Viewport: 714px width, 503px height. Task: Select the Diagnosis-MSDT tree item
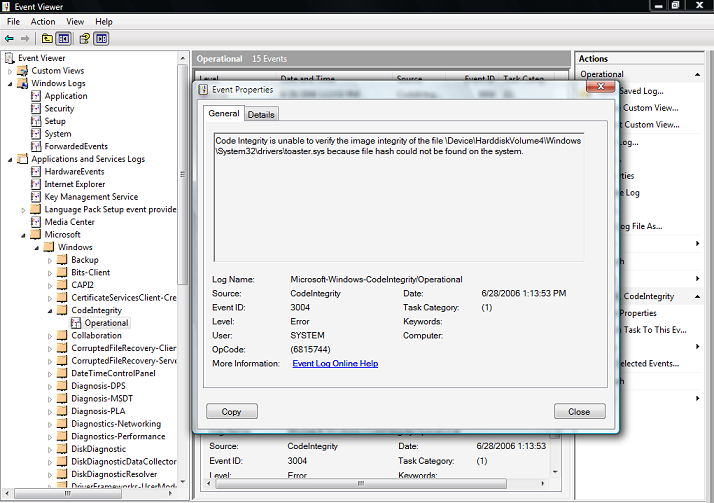point(102,399)
